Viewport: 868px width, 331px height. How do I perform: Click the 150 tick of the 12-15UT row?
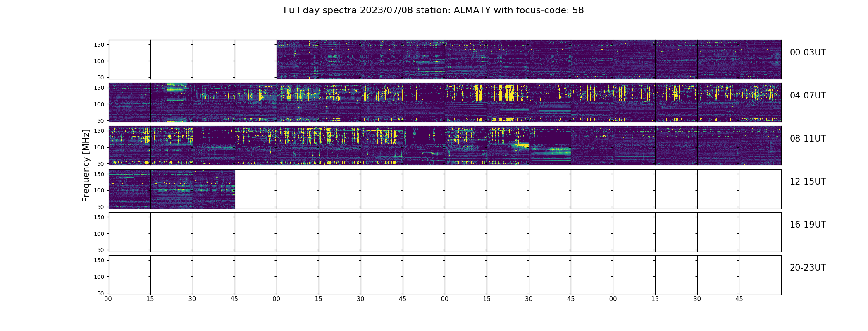(99, 174)
